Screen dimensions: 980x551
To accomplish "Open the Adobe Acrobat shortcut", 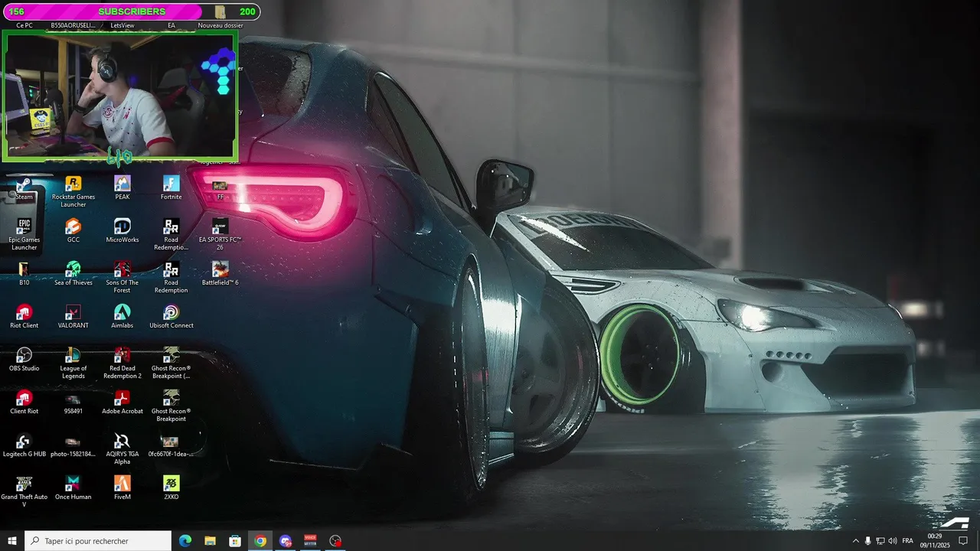I will pos(122,403).
